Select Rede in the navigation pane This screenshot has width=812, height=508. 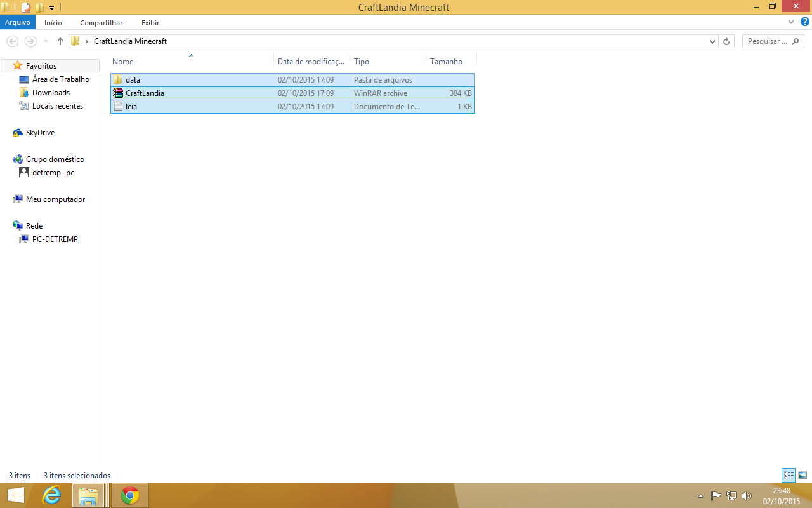pos(34,226)
